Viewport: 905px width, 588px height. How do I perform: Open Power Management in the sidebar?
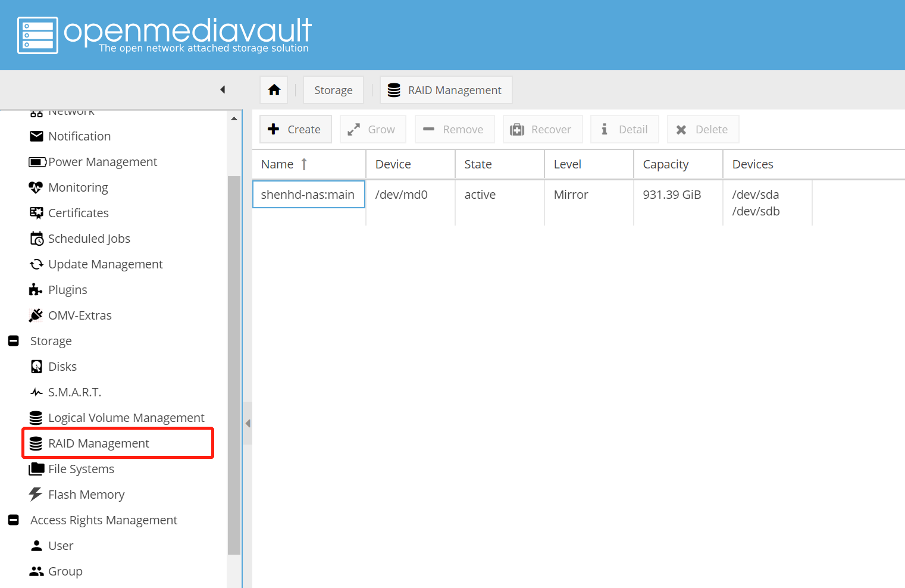(x=103, y=162)
